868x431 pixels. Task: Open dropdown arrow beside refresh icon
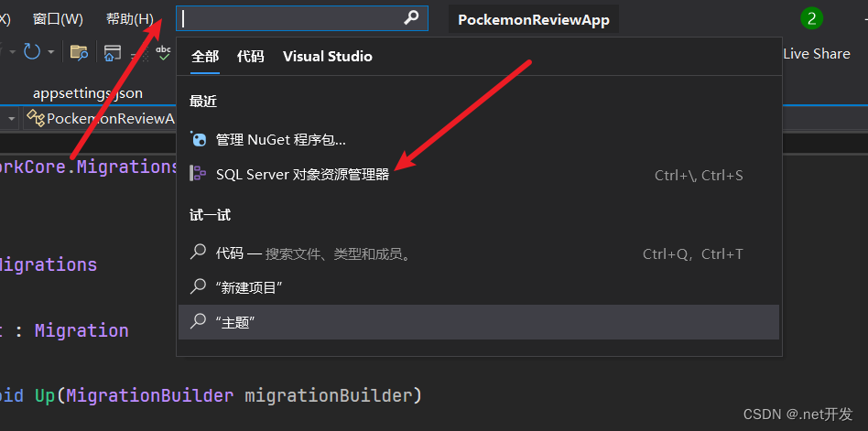tap(51, 52)
